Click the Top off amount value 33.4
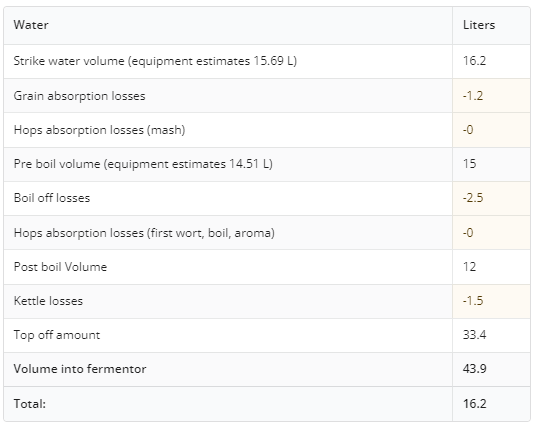This screenshot has width=537, height=430. pyautogui.click(x=474, y=334)
